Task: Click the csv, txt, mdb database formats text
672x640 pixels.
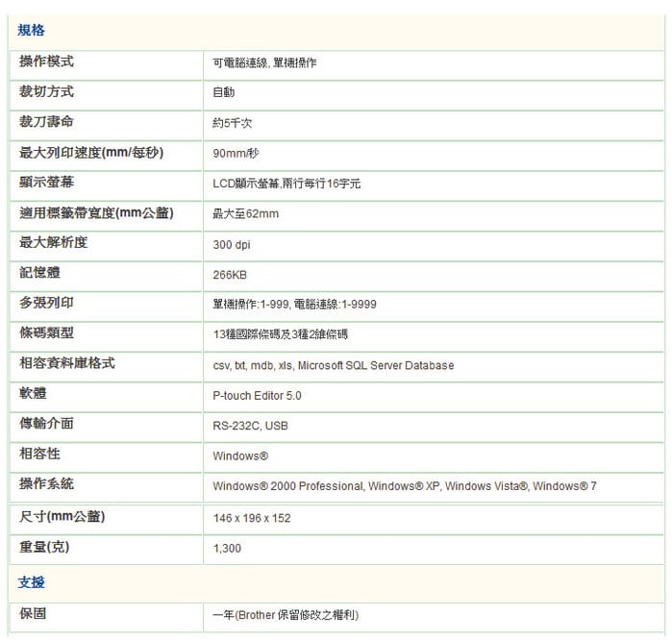Action: 333,366
